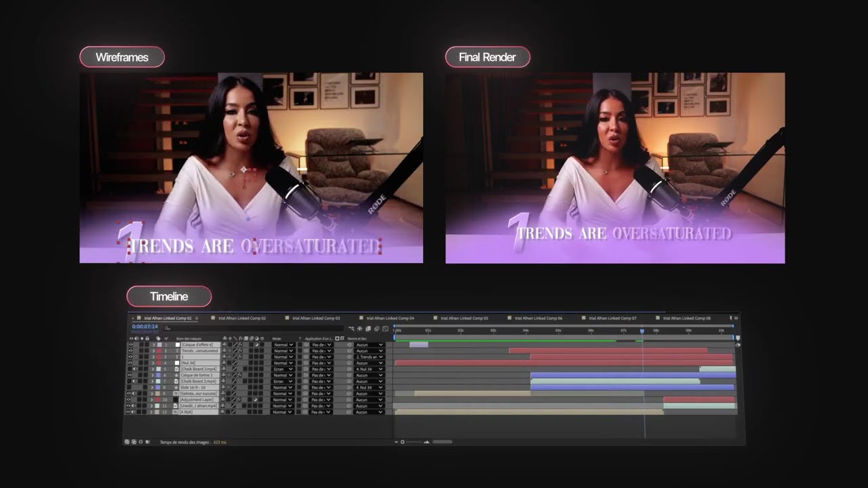Click the zoom out timeline mountain icon

396,442
